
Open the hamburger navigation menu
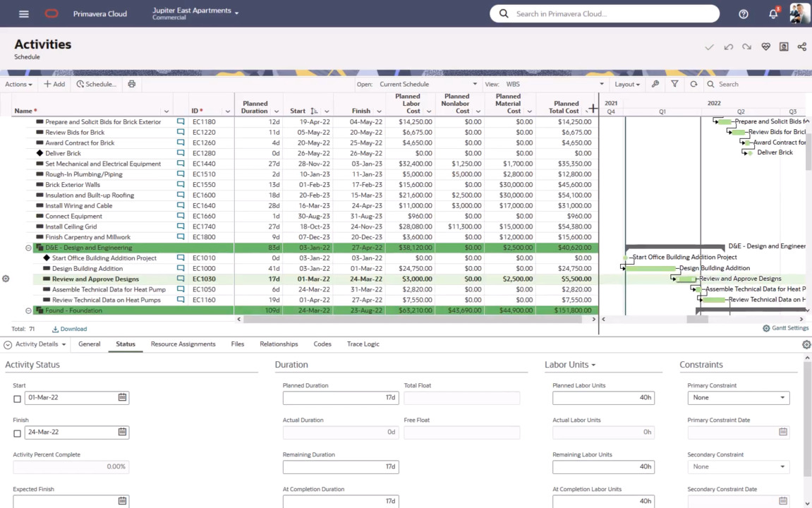[x=23, y=13]
